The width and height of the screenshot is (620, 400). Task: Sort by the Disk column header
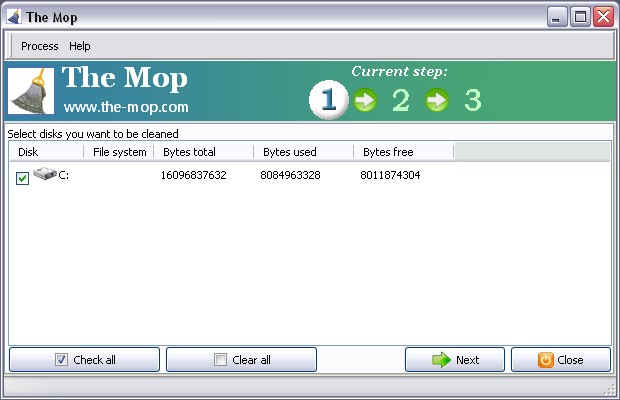point(46,152)
